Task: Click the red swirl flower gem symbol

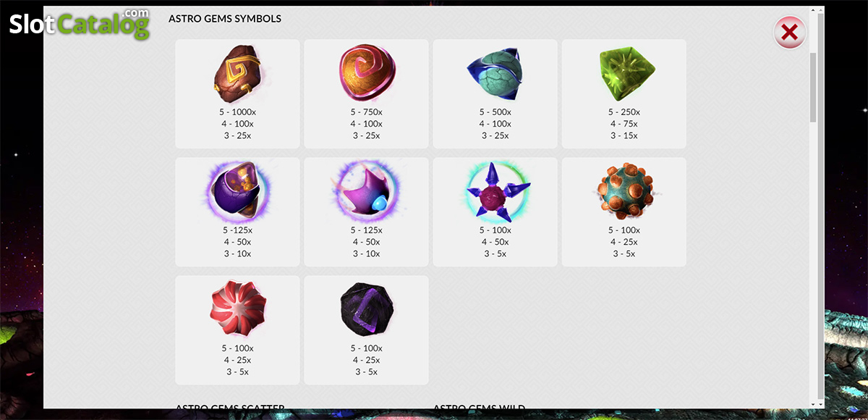Action: coord(237,309)
